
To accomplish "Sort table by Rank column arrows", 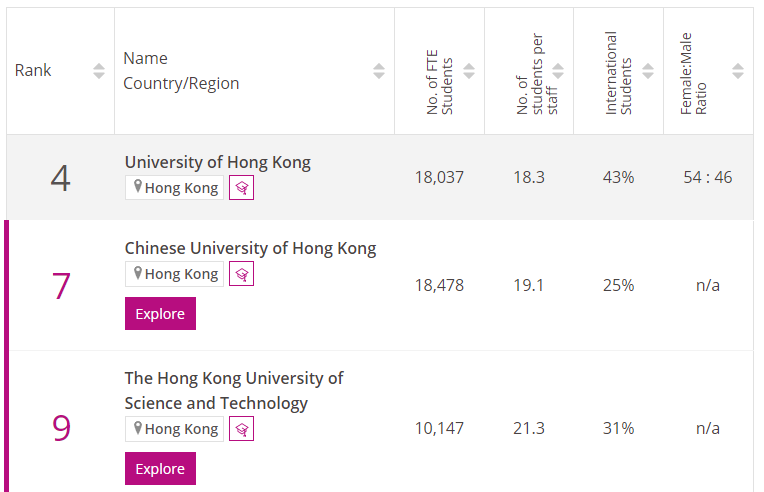I will (x=99, y=71).
